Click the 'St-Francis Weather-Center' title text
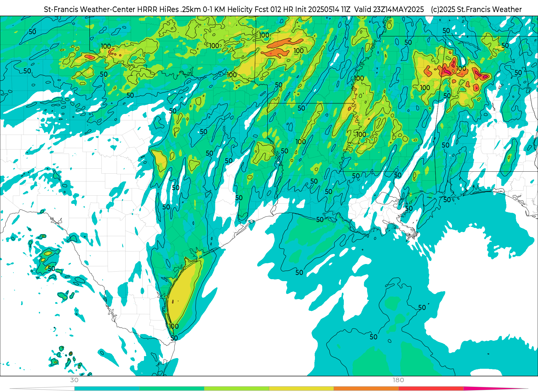This screenshot has height=392, width=538. [x=90, y=10]
